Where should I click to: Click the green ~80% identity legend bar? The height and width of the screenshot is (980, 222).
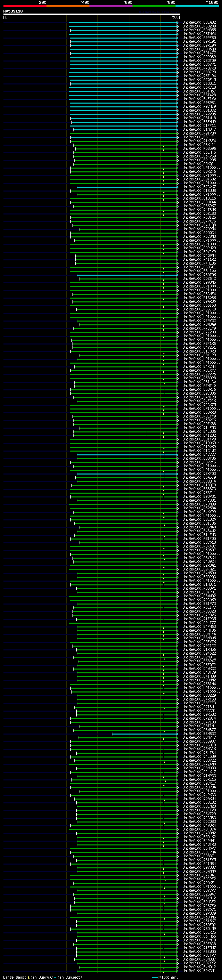[x=154, y=6]
